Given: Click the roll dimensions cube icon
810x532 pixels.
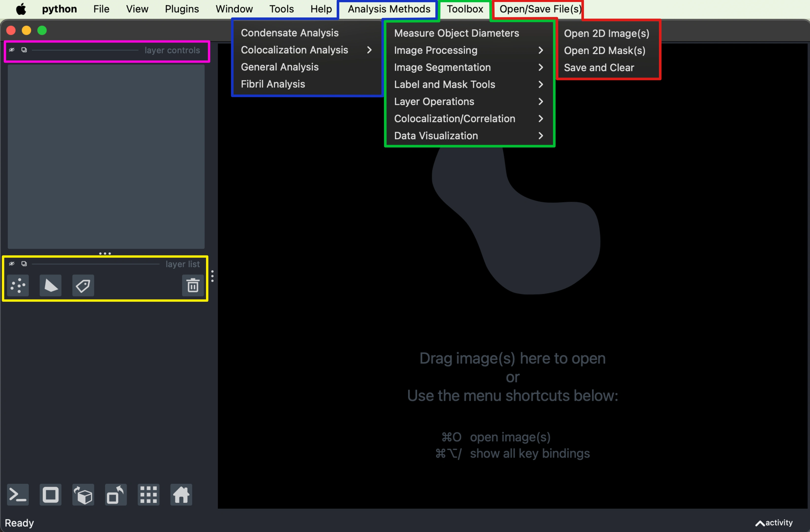Looking at the screenshot, I should tap(83, 495).
